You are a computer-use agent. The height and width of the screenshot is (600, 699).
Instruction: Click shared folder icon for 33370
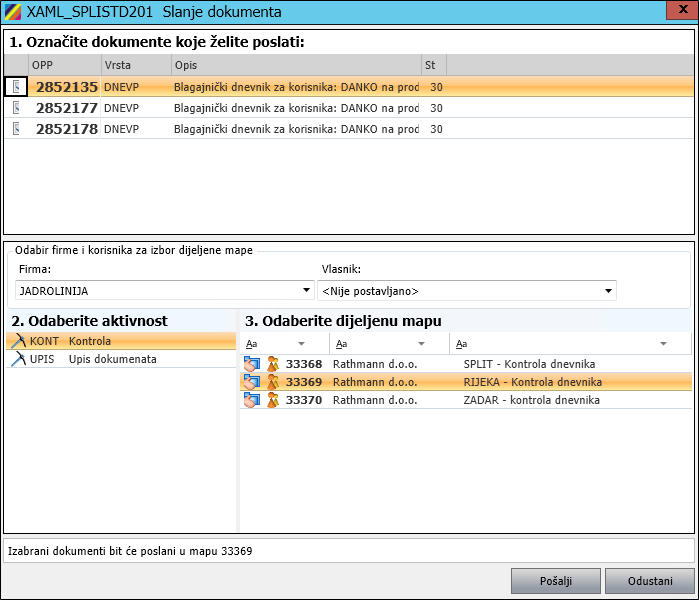251,400
